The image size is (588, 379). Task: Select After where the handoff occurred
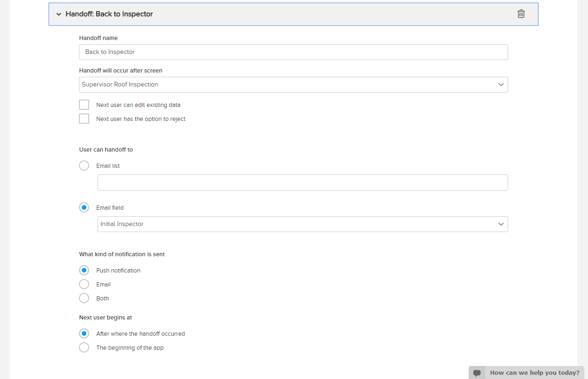point(84,333)
